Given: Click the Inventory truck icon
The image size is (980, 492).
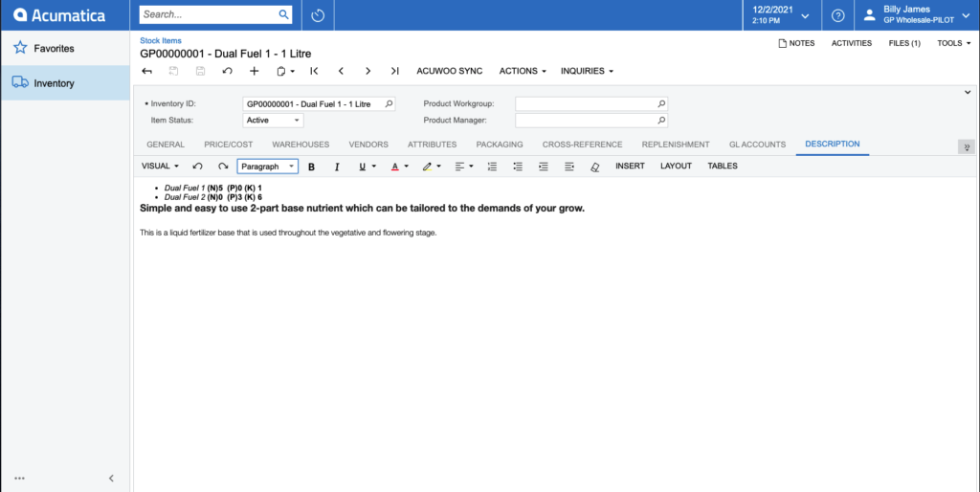Looking at the screenshot, I should point(20,82).
